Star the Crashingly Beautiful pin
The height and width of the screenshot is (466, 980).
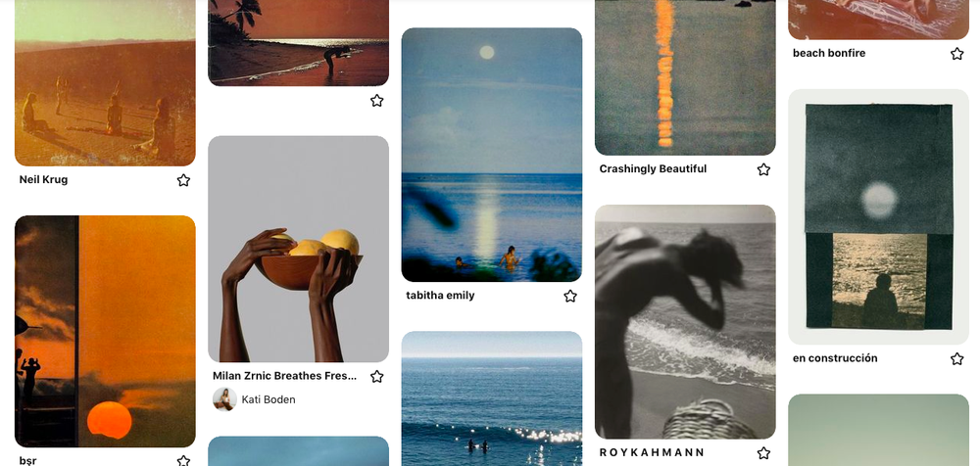(763, 169)
